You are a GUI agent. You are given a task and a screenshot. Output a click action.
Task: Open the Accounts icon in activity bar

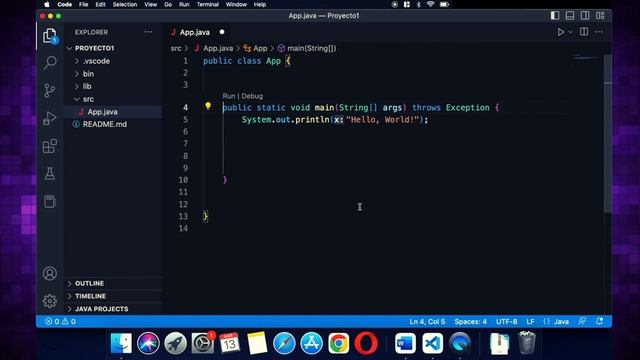tap(50, 273)
